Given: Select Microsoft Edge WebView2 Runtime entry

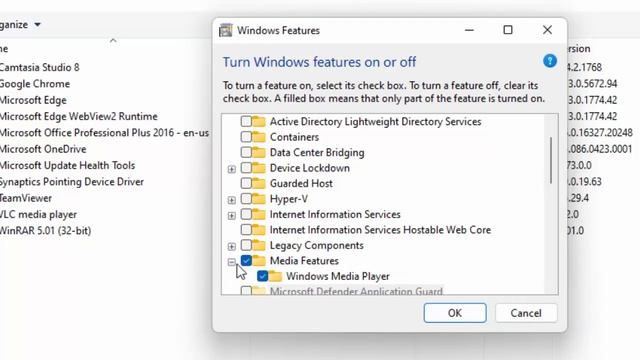Looking at the screenshot, I should 79,116.
